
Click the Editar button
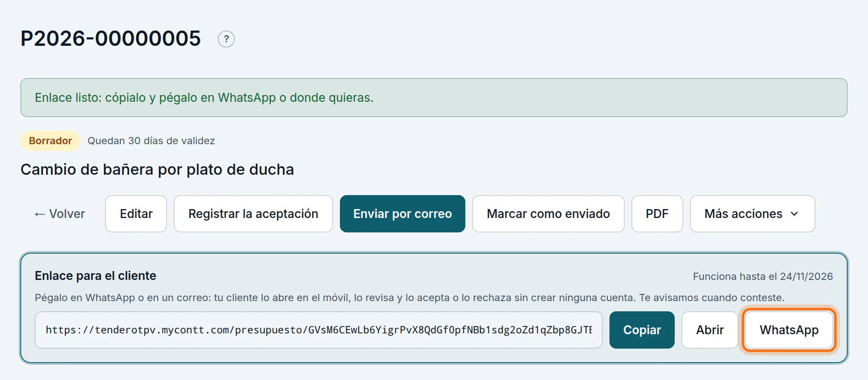(x=136, y=214)
